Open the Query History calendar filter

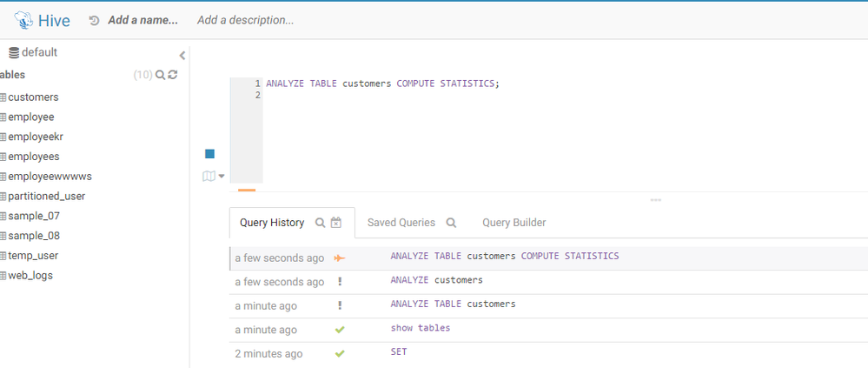tap(336, 223)
